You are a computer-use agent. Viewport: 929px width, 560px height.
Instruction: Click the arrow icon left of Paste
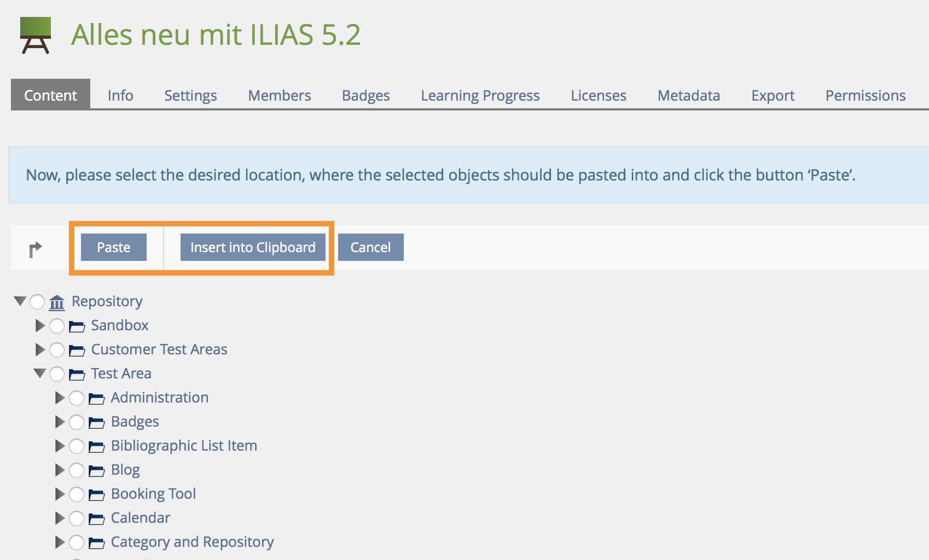(35, 249)
